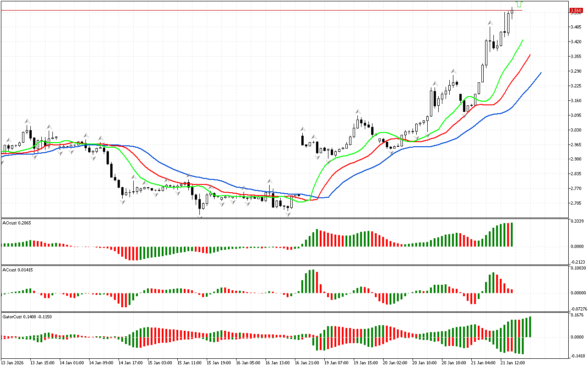Select the right end of the red Alligator line
This screenshot has width=588, height=368.
pos(530,55)
